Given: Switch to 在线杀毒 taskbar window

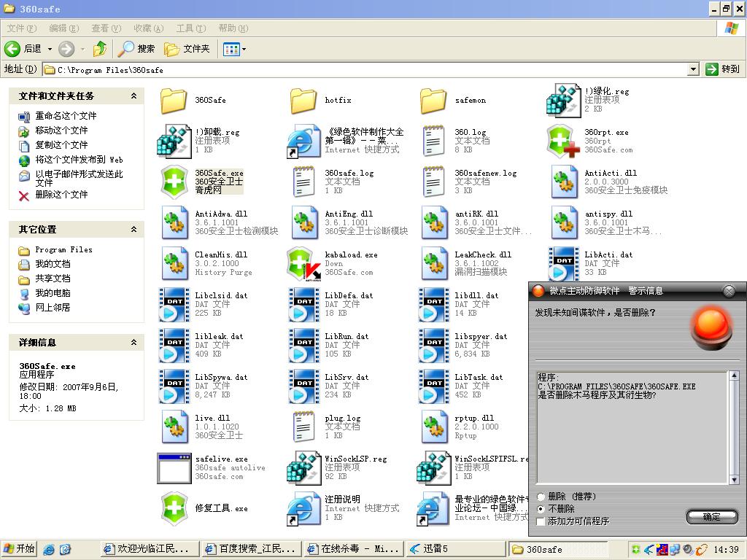Looking at the screenshot, I should 354,549.
